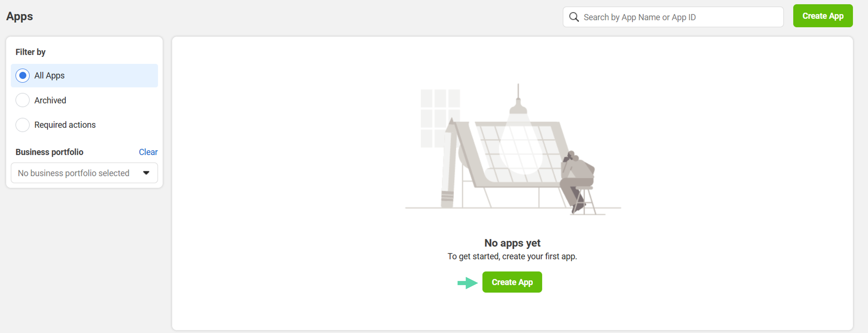The height and width of the screenshot is (333, 868).
Task: Click the All Apps filter label
Action: click(50, 76)
